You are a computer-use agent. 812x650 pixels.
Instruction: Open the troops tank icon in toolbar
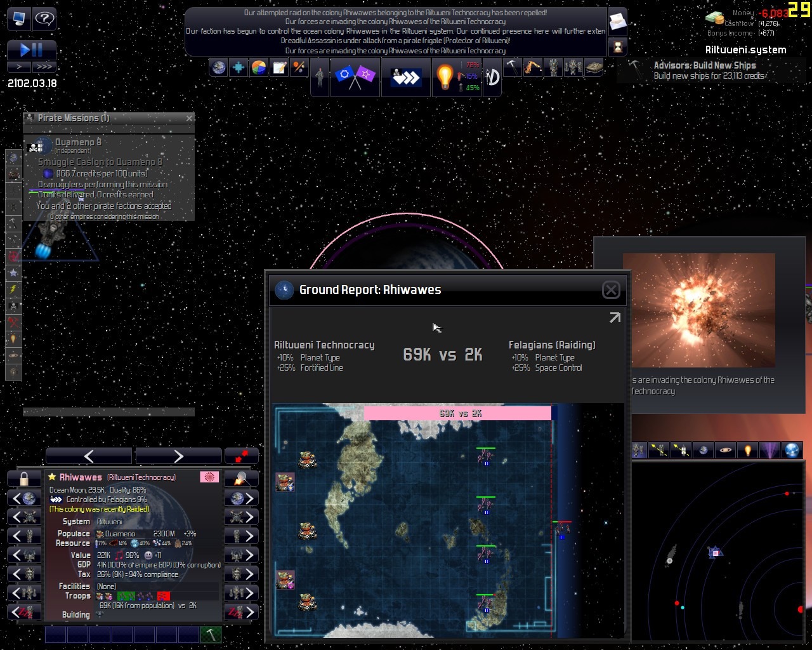point(594,67)
